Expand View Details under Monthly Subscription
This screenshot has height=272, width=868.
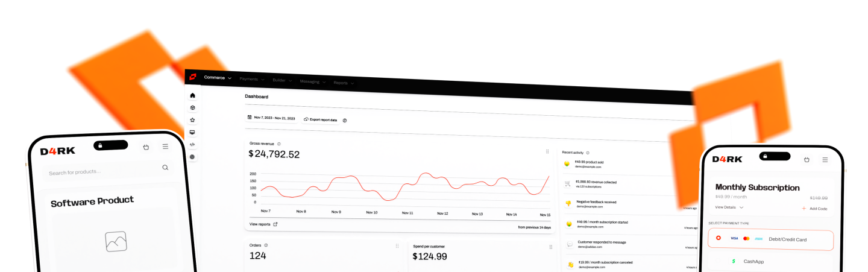[729, 207]
